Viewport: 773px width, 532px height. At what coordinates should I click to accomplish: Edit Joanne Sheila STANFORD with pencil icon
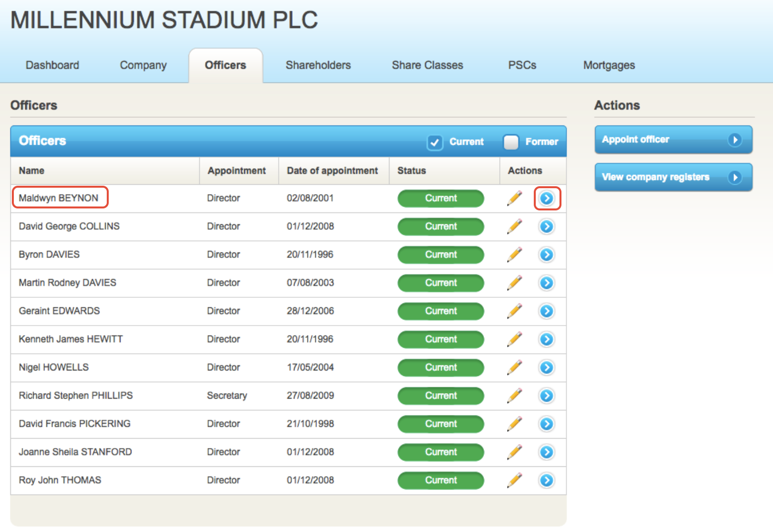click(515, 451)
